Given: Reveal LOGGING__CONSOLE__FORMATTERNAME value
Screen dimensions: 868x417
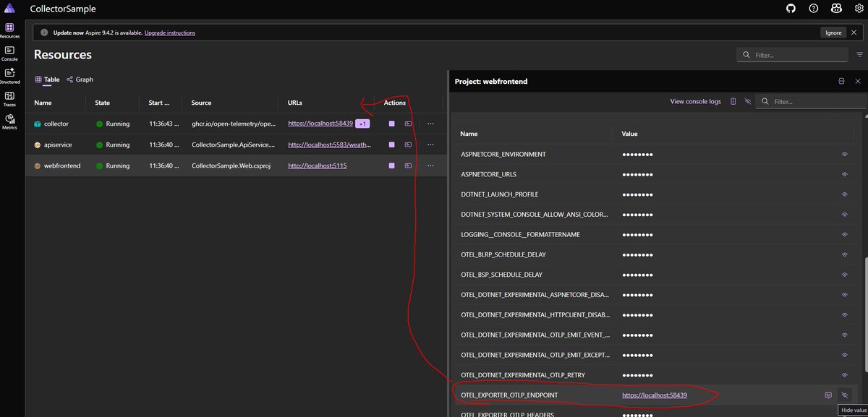Looking at the screenshot, I should tap(844, 235).
